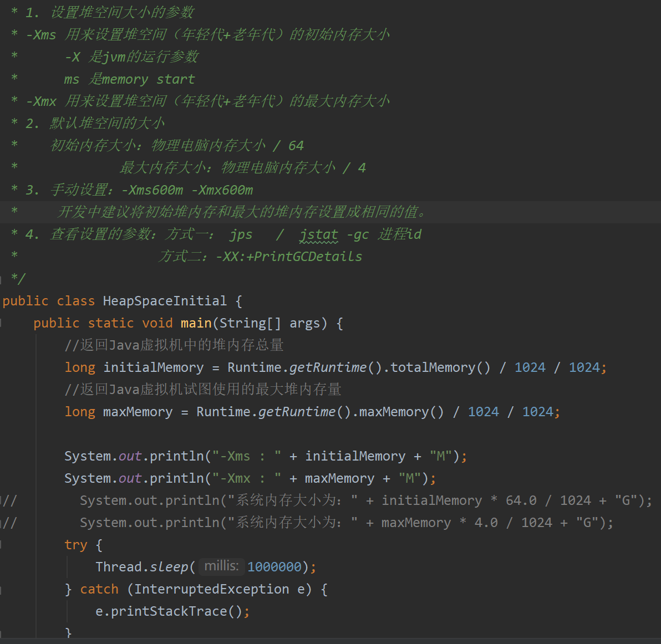Viewport: 661px width, 644px height.
Task: Click comment heading 默认堆空间的大小
Action: [x=108, y=123]
